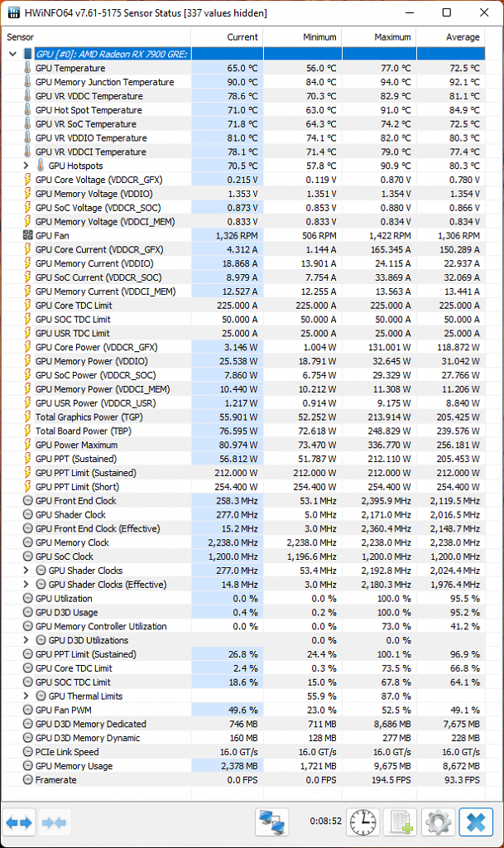Expand GPU Shader Clocks (Effective) row

point(26,584)
